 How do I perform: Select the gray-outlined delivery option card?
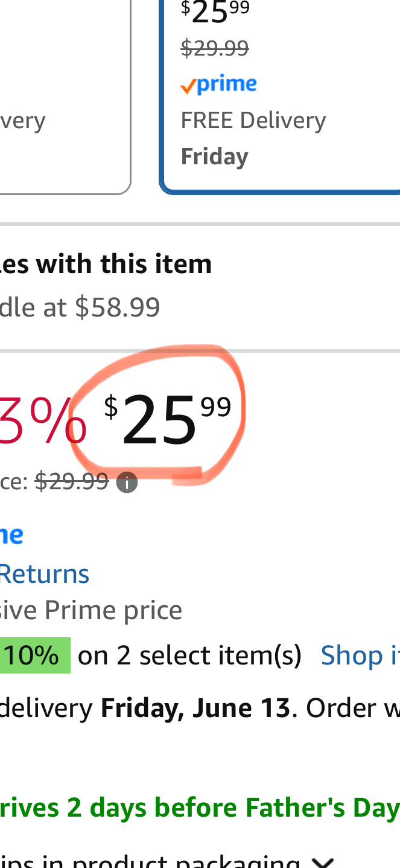pos(60,97)
